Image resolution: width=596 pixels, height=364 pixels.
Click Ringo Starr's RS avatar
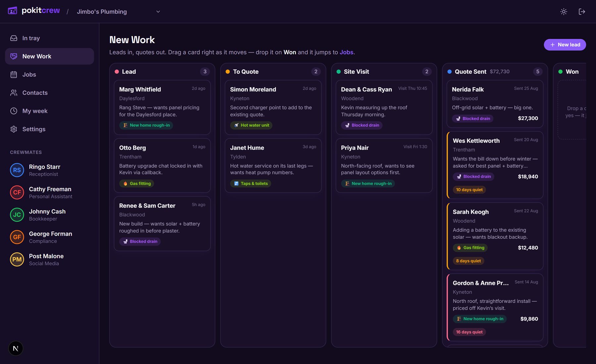[17, 170]
